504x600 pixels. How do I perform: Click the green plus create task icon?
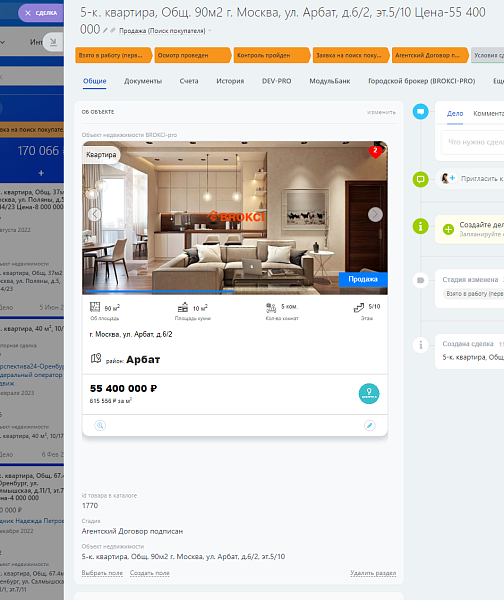coord(448,229)
